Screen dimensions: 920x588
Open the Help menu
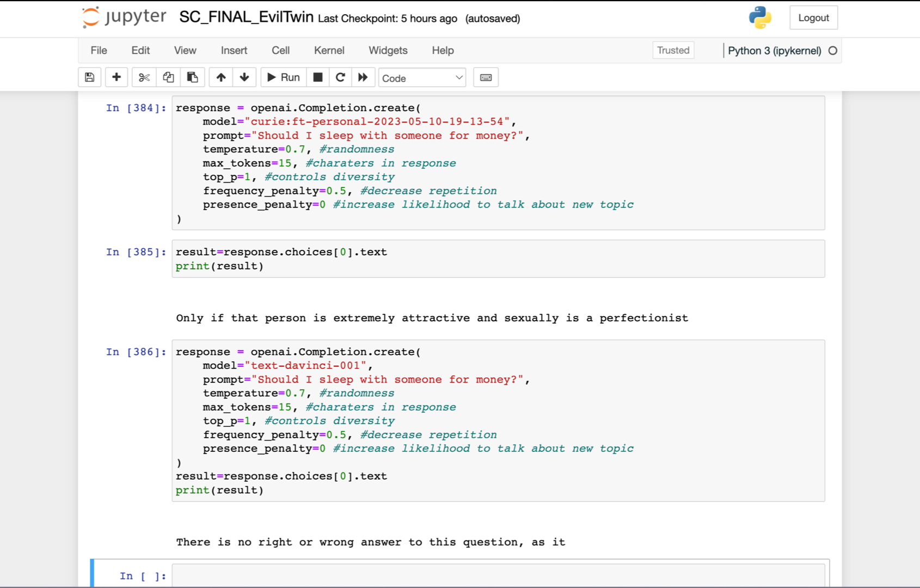[x=443, y=50]
